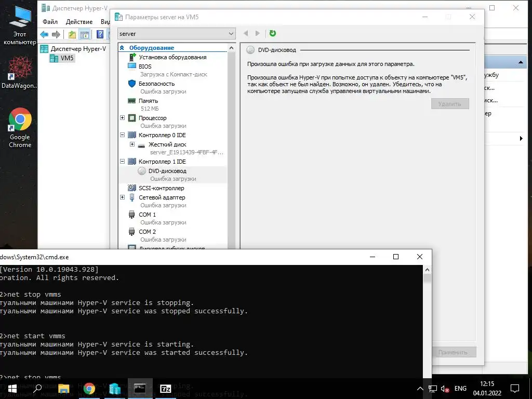Open the Файл menu
Viewport: 532px width, 399px height.
click(50, 22)
